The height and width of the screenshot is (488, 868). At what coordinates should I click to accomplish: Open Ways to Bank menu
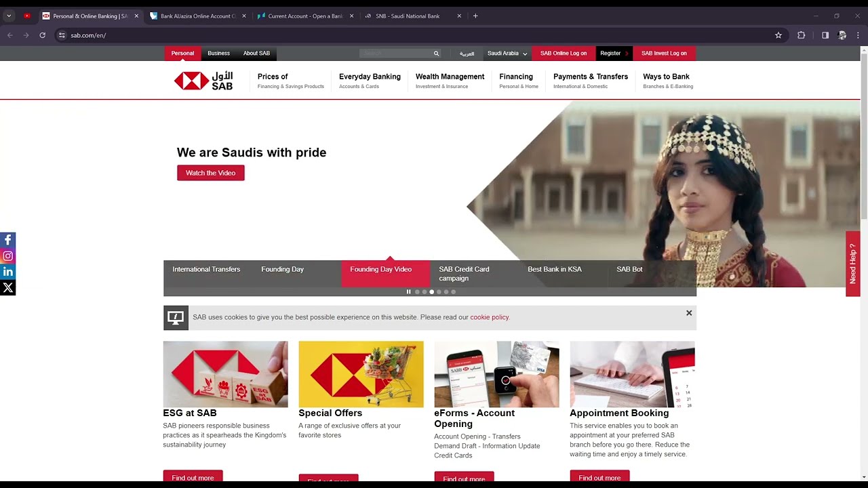[x=668, y=81]
